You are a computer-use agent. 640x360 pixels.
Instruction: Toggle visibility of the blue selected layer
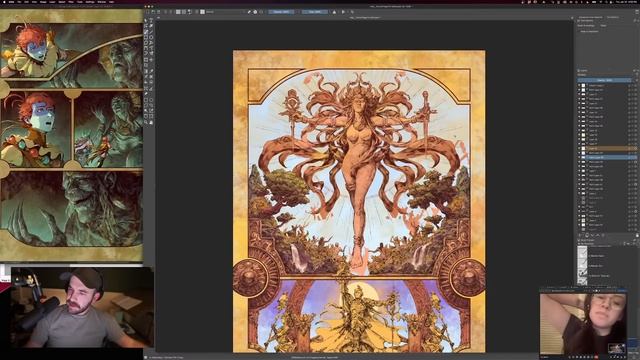pyautogui.click(x=579, y=157)
